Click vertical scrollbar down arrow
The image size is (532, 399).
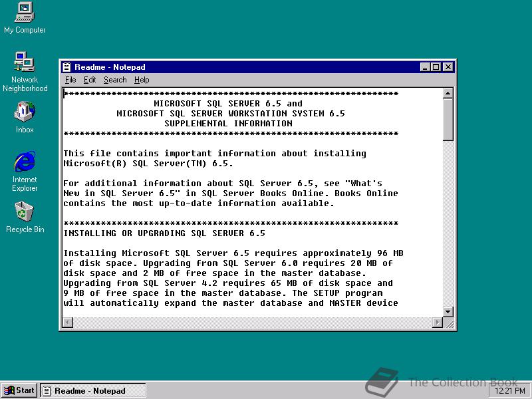coord(448,311)
